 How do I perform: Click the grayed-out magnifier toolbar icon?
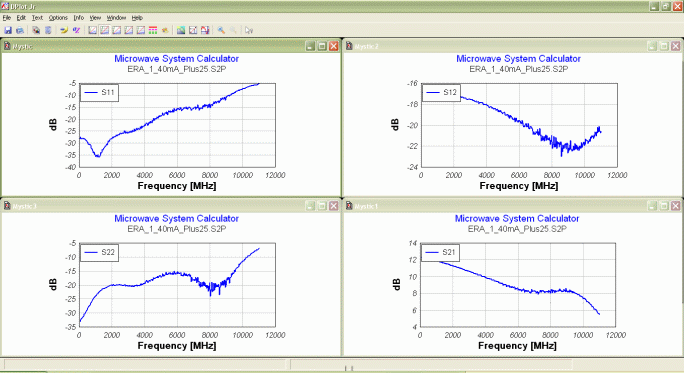(x=233, y=30)
